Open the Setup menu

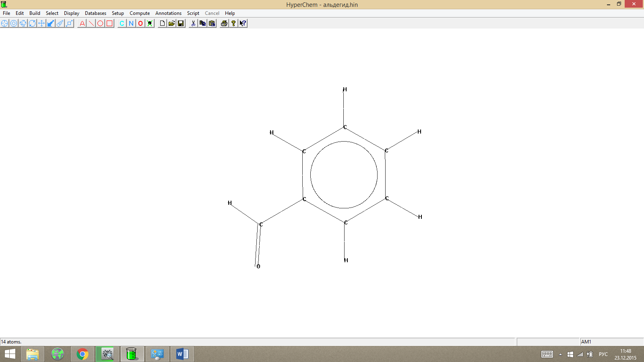click(118, 13)
